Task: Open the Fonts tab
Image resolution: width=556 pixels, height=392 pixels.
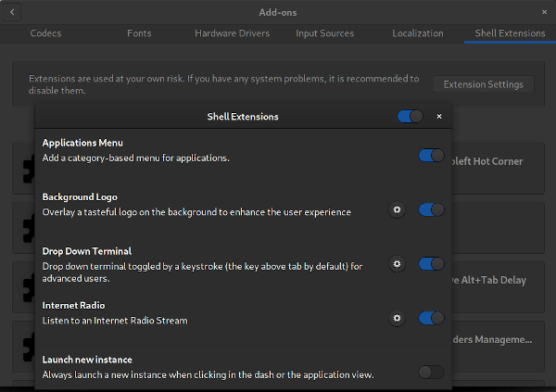Action: 139,33
